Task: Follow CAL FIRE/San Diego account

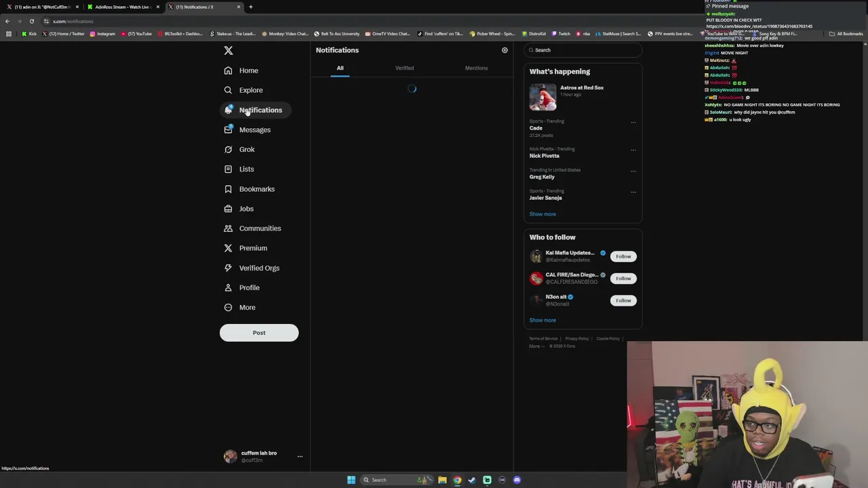Action: tap(623, 279)
